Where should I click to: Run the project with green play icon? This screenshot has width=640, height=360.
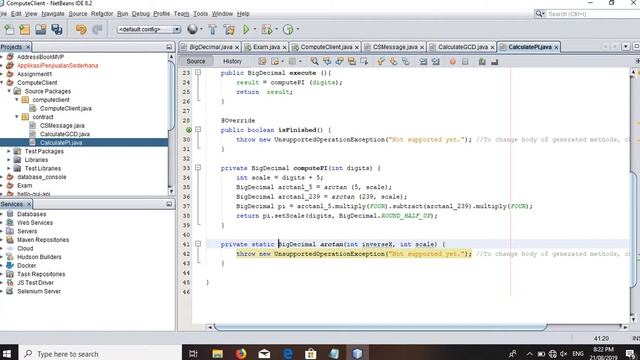246,29
